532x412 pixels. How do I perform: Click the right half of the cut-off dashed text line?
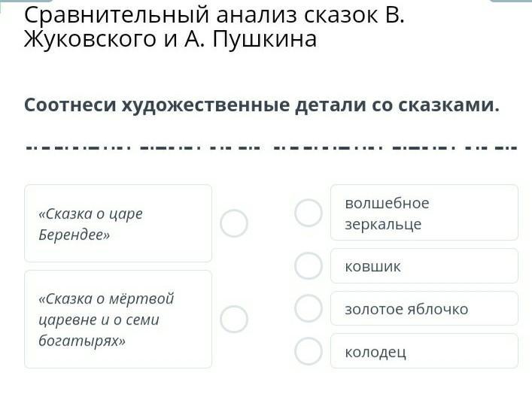395,146
